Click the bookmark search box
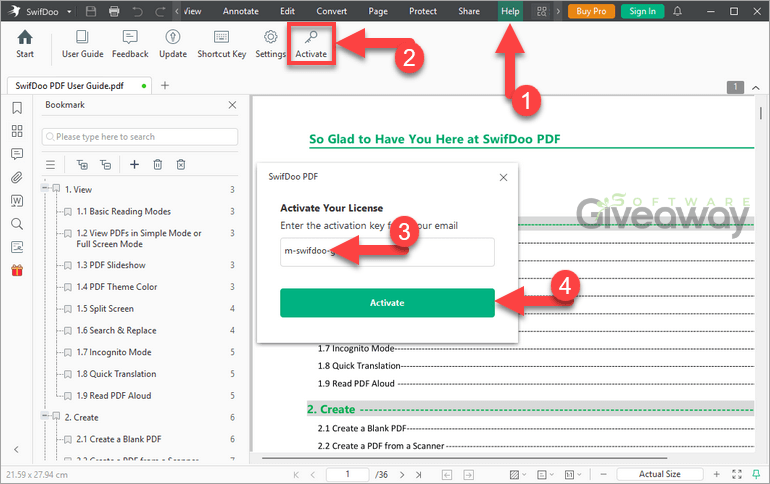 click(x=140, y=136)
